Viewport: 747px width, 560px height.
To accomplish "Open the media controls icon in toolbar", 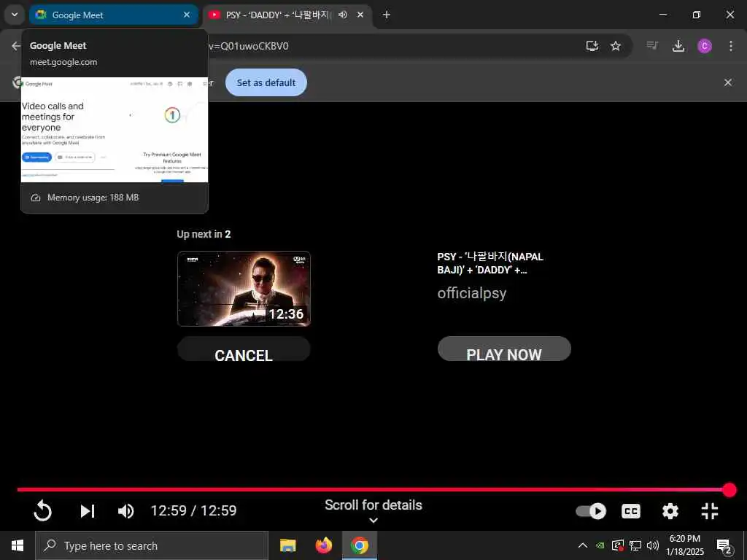I will (651, 46).
